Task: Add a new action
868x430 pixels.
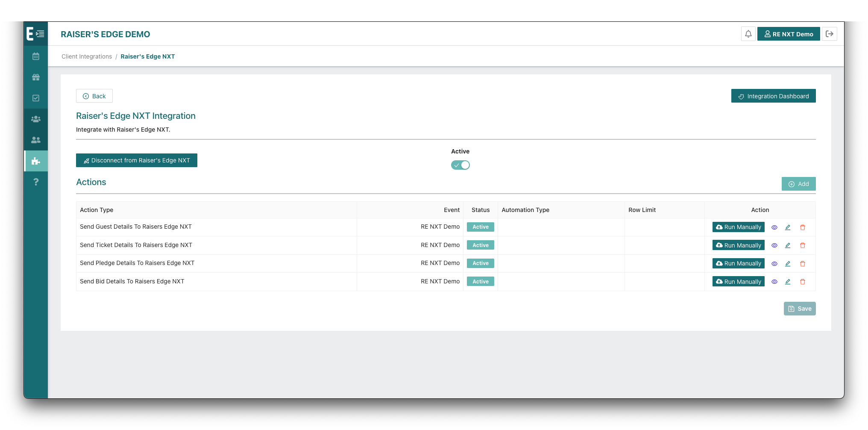Action: pos(798,184)
